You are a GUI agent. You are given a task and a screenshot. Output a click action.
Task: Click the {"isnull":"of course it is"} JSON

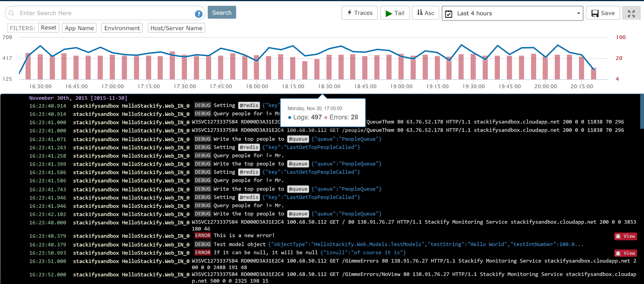(x=363, y=253)
